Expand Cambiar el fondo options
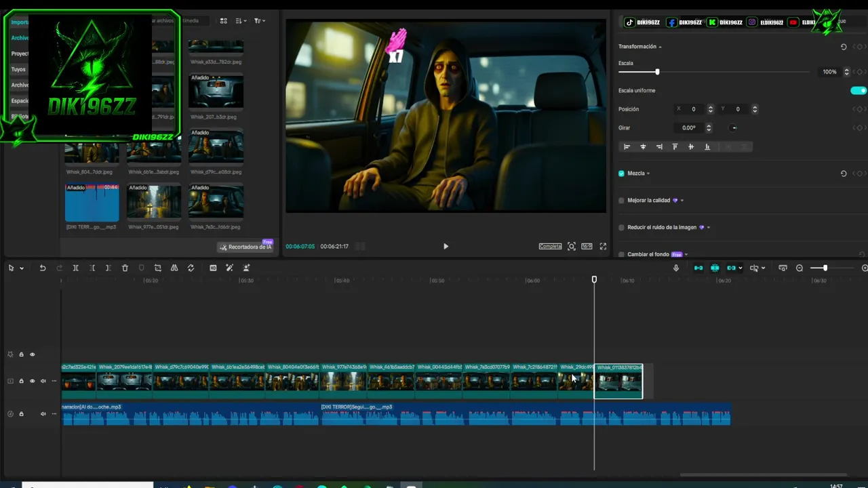The width and height of the screenshot is (868, 488). (686, 255)
